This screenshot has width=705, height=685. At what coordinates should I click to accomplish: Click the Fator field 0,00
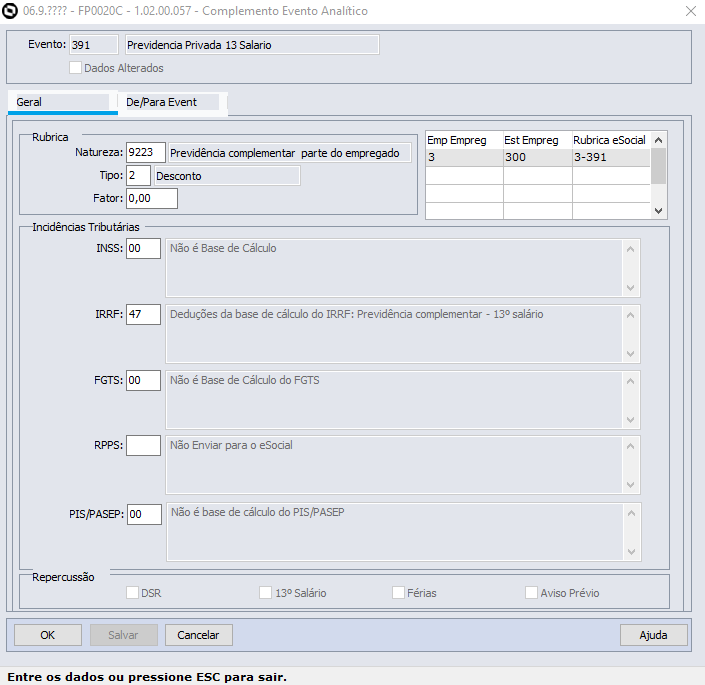pos(152,198)
